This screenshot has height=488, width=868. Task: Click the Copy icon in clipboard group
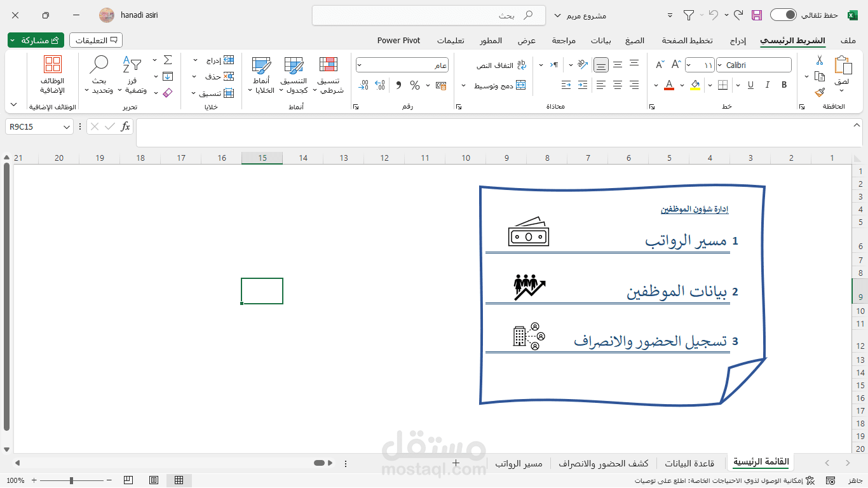pos(820,76)
